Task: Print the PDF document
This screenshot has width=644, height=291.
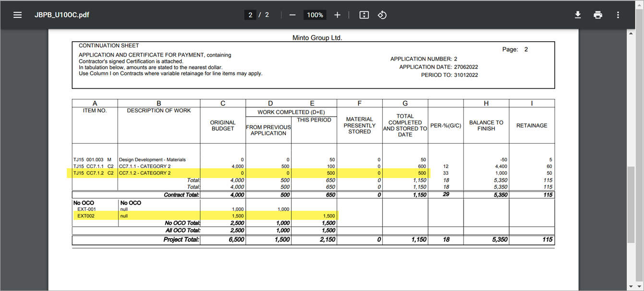Action: coord(598,15)
